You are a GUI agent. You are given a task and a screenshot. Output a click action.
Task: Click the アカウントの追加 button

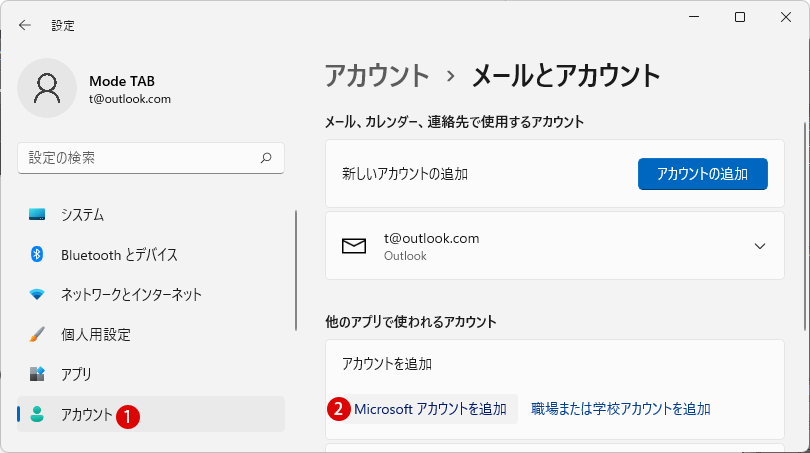[x=703, y=174]
